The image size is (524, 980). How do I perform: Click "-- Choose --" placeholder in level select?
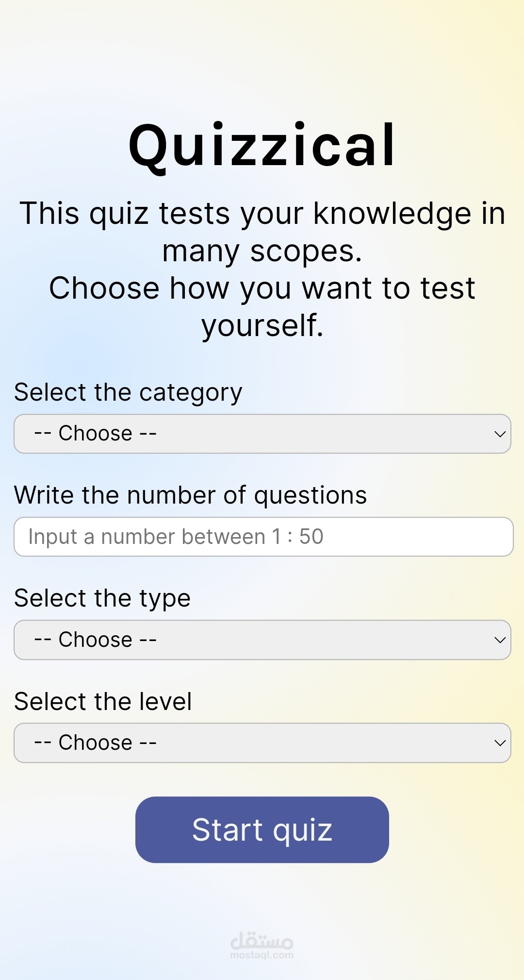click(95, 743)
